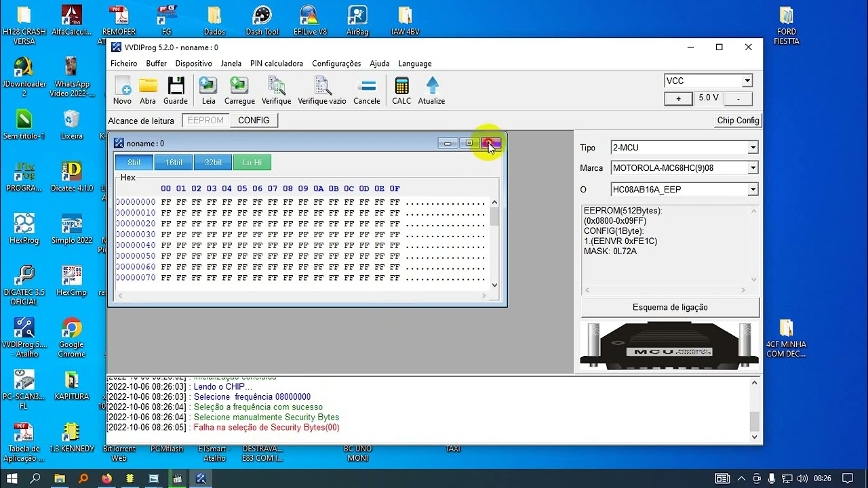Open the Google Chrome desktop shortcut

[x=71, y=338]
